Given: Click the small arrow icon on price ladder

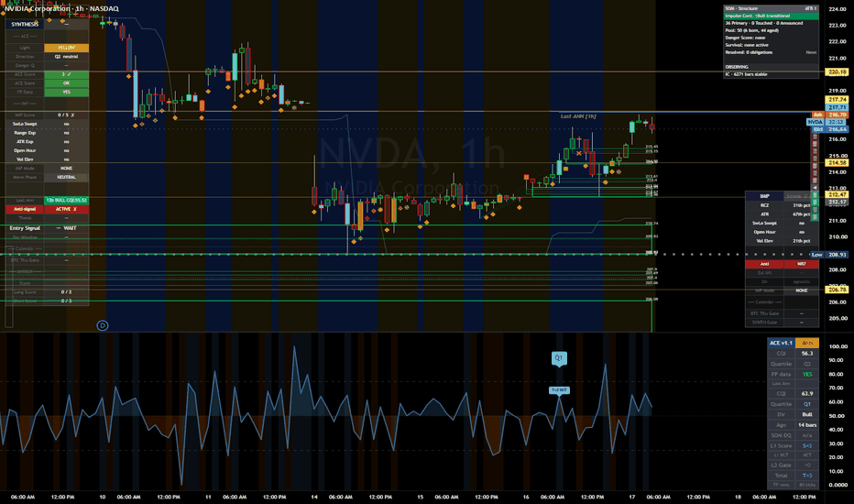Looking at the screenshot, I should tap(816, 188).
